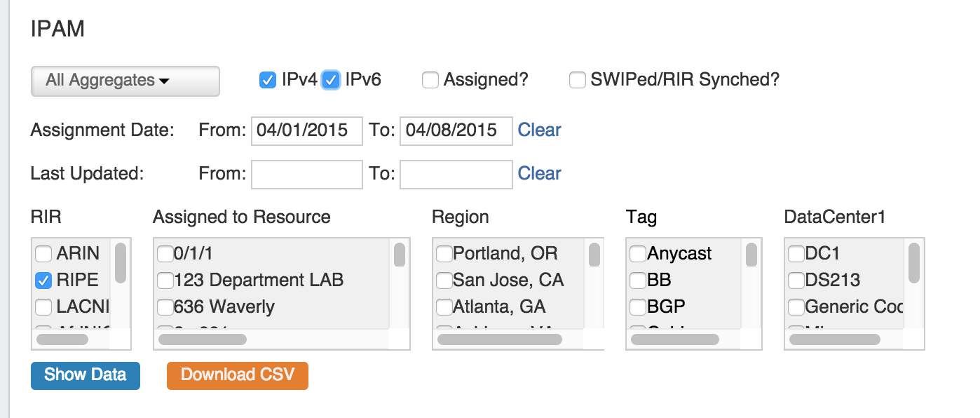Click the Region list horizontal scrollbar
Viewport: 980px width, 418px height.
[499, 339]
